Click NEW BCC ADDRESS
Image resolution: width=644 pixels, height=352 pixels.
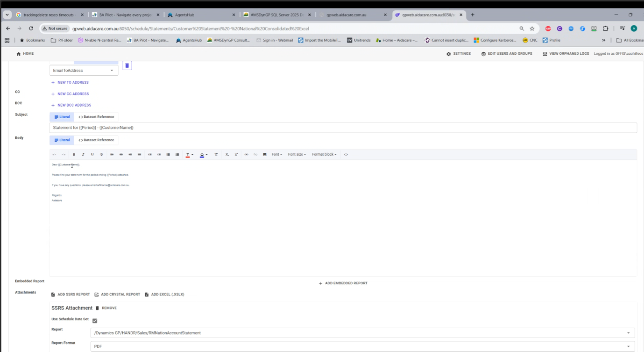tap(71, 105)
